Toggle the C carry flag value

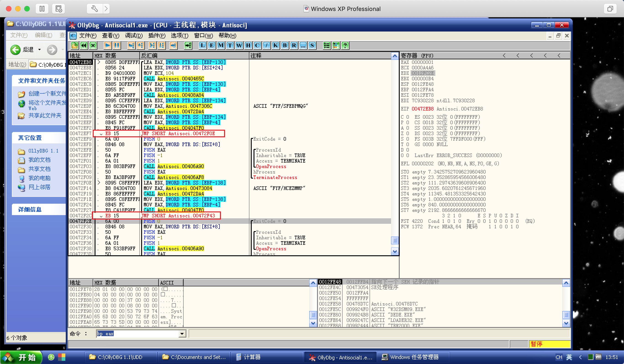[407, 117]
